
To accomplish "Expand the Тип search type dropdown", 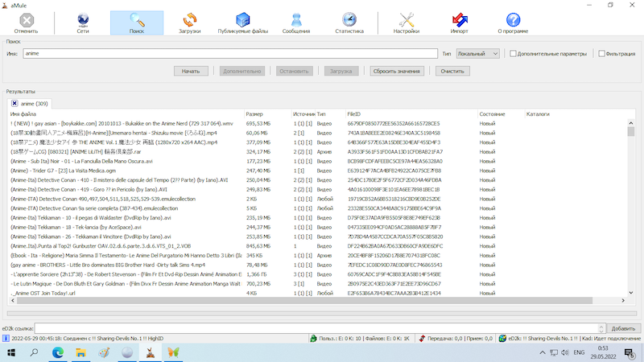I will 477,54.
